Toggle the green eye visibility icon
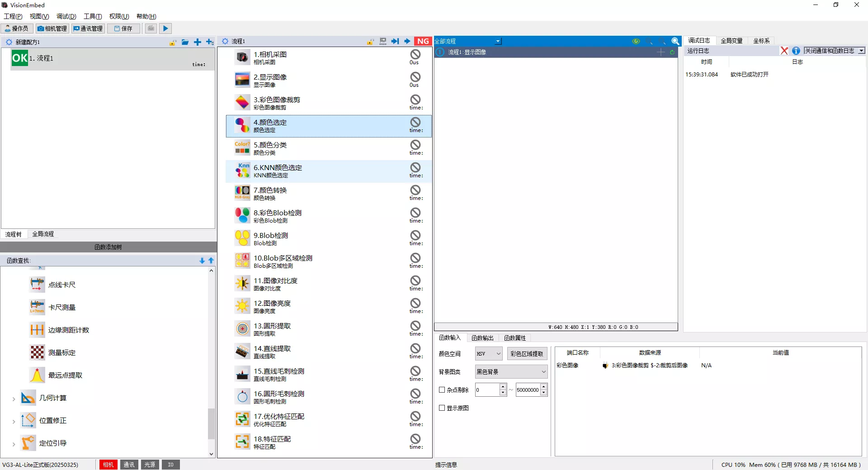Viewport: 868px width, 470px height. click(636, 41)
